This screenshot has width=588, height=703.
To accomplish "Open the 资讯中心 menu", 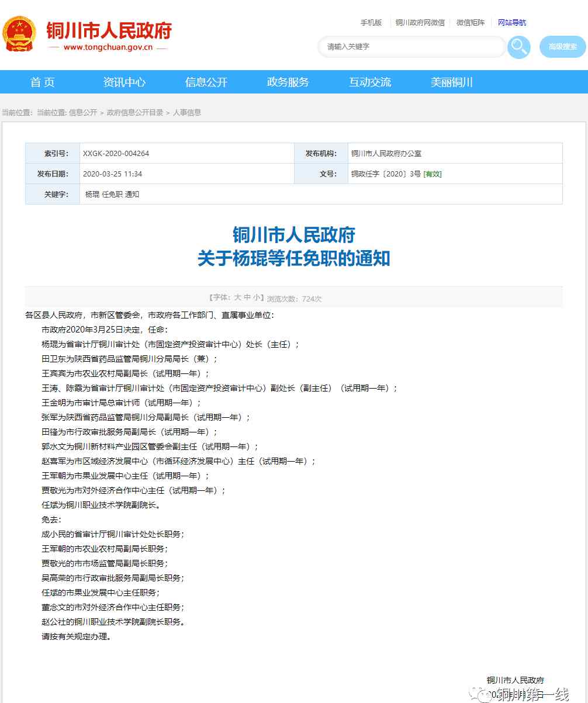I will point(124,82).
